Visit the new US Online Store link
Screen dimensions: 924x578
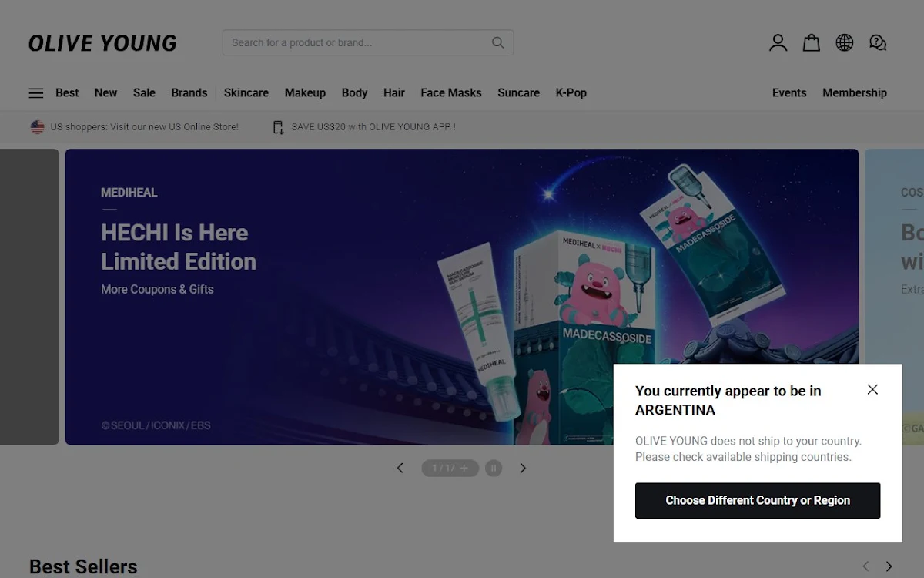coord(144,126)
